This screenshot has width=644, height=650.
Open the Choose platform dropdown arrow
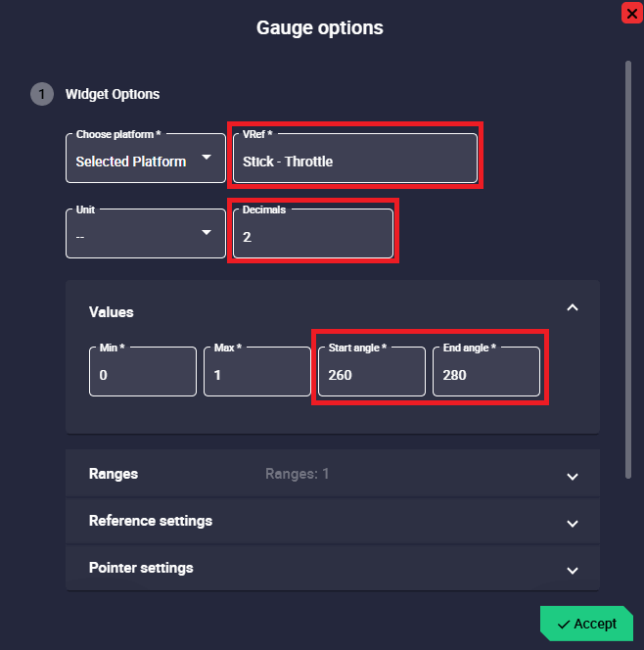coord(207,158)
